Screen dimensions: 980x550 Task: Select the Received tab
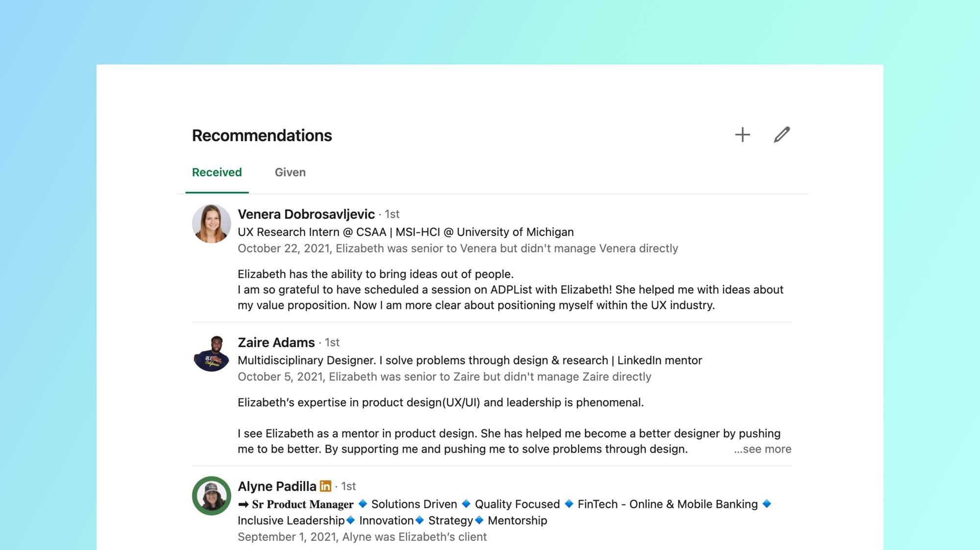tap(216, 172)
